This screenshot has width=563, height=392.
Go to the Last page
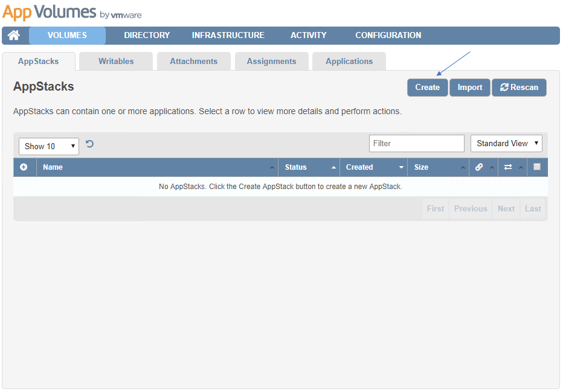pos(533,208)
